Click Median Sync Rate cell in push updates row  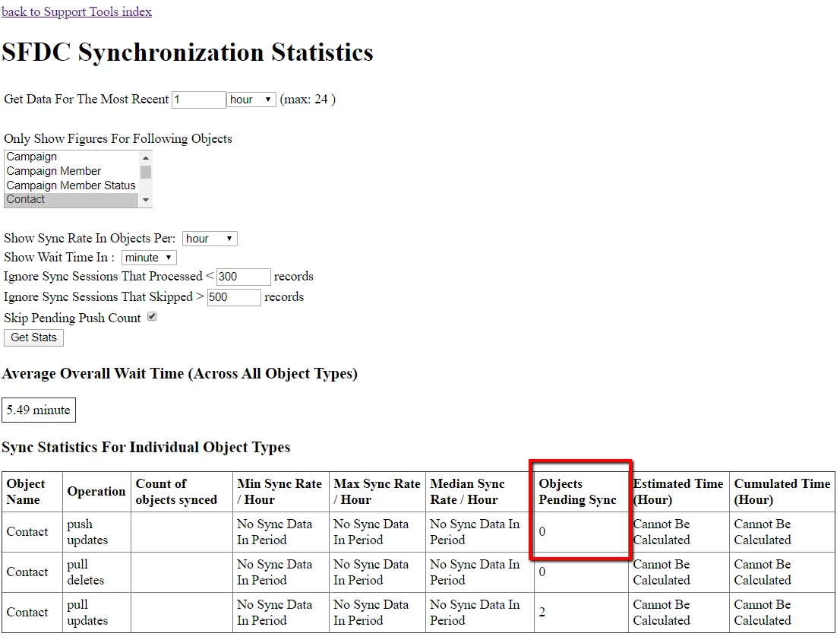[479, 532]
